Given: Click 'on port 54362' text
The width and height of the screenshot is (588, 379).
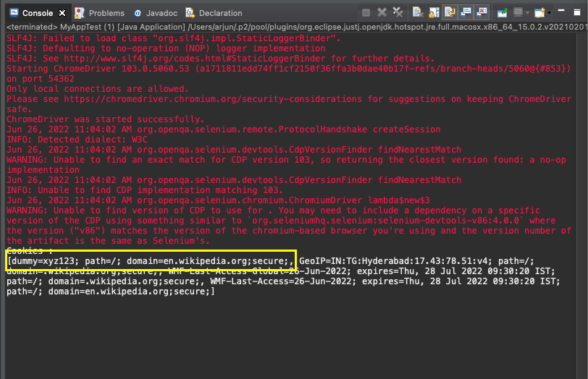Looking at the screenshot, I should pyautogui.click(x=40, y=79).
